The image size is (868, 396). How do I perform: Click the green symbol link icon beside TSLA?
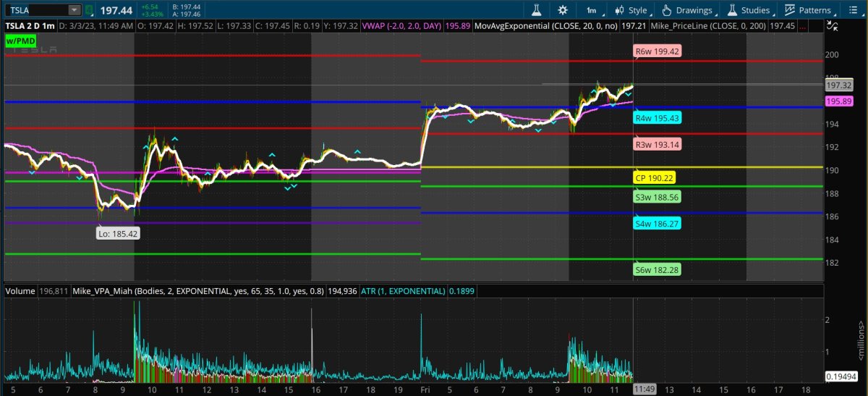[x=89, y=10]
